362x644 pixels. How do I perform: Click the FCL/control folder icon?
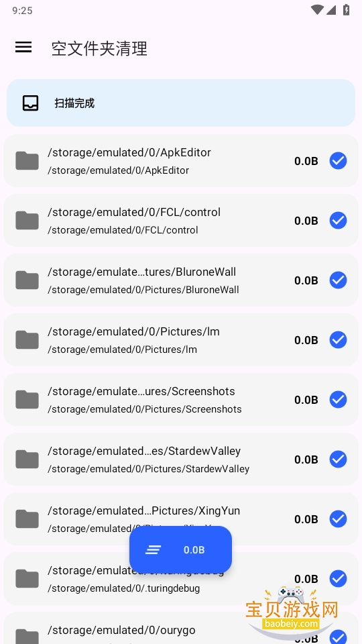(x=27, y=221)
